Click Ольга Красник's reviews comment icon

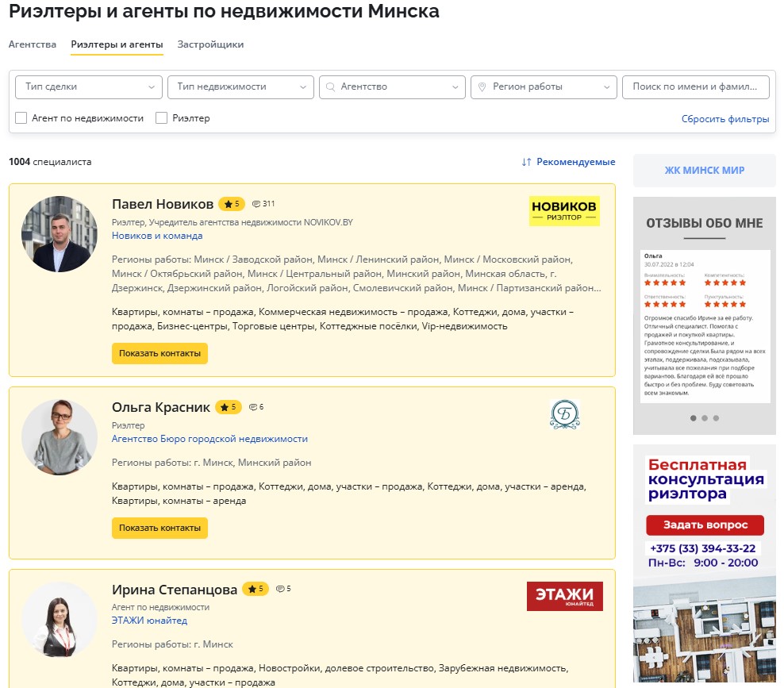pos(253,407)
